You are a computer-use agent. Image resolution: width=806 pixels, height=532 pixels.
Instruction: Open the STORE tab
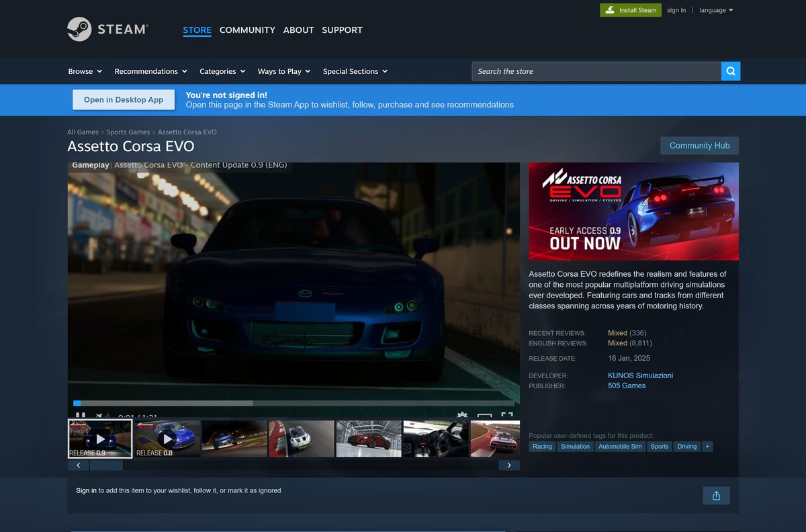[x=197, y=30]
